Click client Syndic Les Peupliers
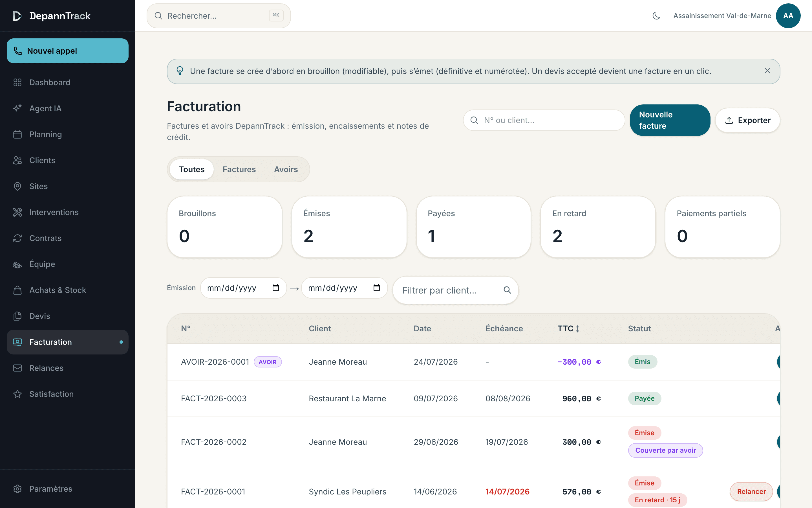Image resolution: width=812 pixels, height=508 pixels. [x=348, y=492]
